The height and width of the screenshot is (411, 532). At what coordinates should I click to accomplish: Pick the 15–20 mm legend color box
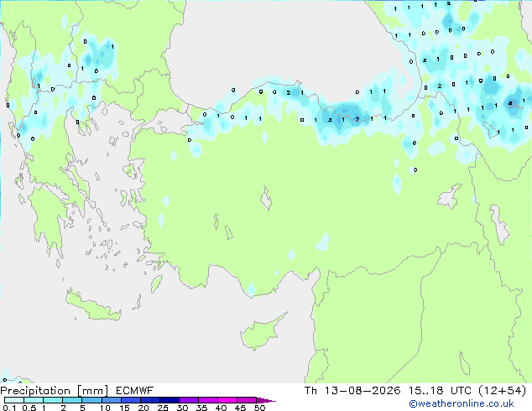pyautogui.click(x=130, y=400)
